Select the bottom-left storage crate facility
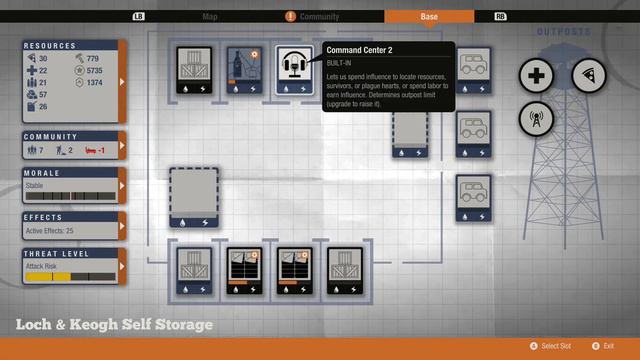The image size is (640, 360). click(194, 271)
